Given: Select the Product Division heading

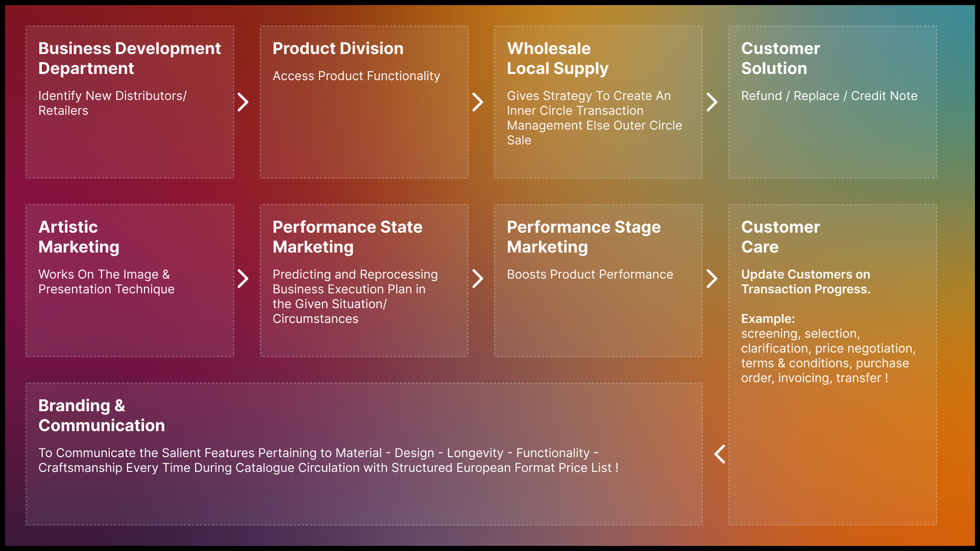Looking at the screenshot, I should 338,48.
